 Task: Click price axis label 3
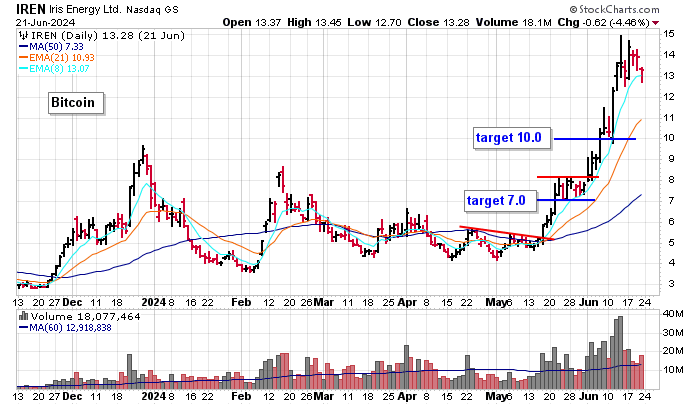point(671,284)
